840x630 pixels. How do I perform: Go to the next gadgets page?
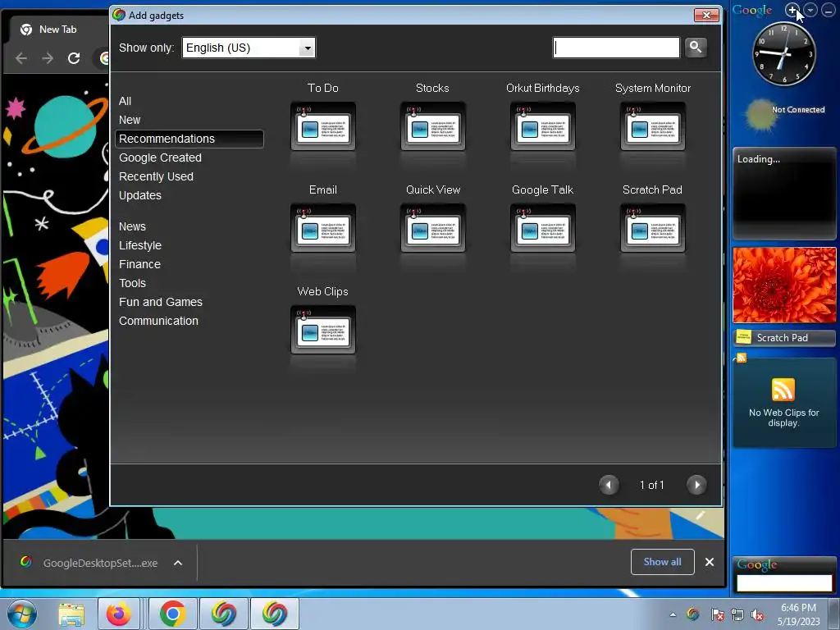tap(696, 486)
